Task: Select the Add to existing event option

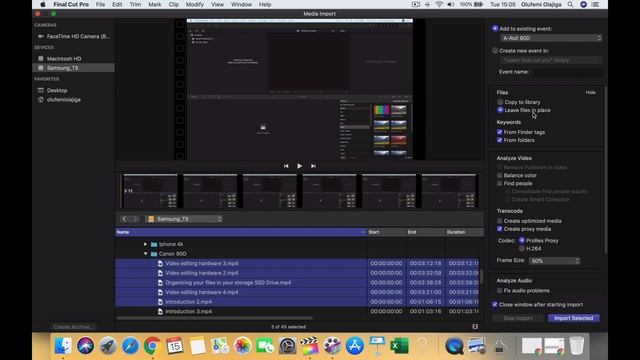Action: click(x=495, y=29)
